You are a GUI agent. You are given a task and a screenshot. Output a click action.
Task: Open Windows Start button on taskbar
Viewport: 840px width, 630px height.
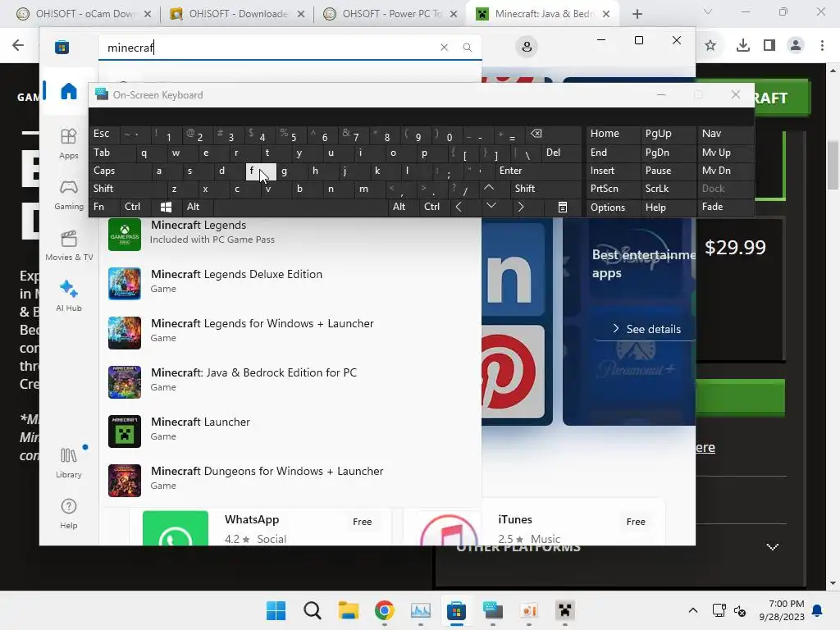(276, 610)
